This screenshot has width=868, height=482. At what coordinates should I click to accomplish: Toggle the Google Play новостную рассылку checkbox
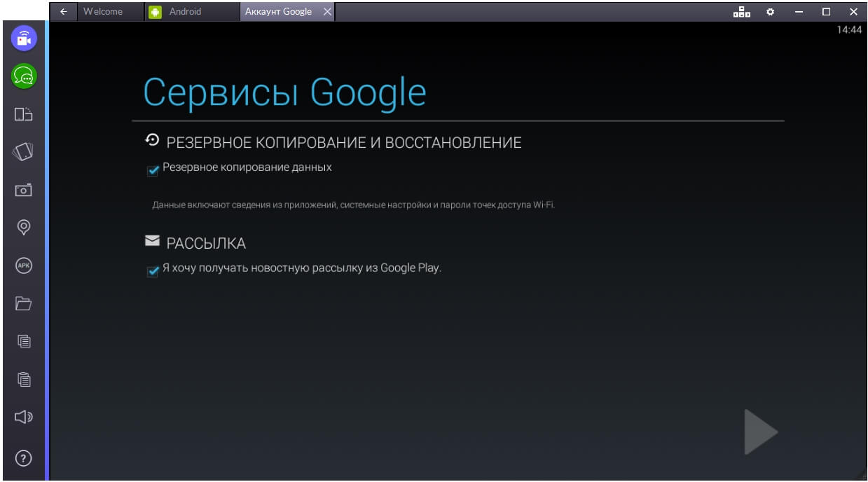(x=153, y=271)
